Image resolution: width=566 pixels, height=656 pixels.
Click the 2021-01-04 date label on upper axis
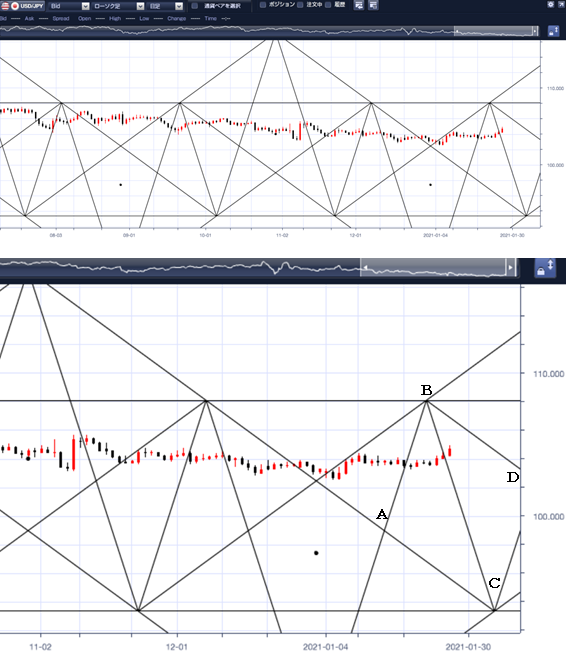point(435,236)
